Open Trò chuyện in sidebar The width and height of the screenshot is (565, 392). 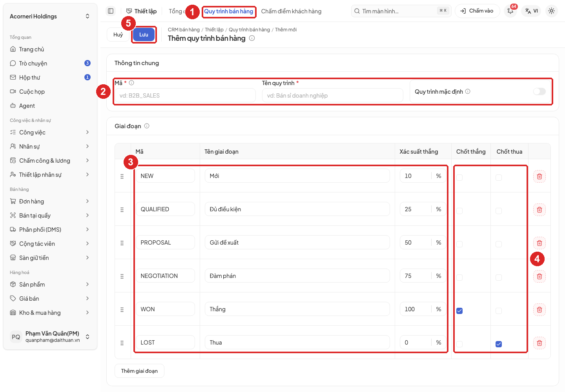[50, 63]
